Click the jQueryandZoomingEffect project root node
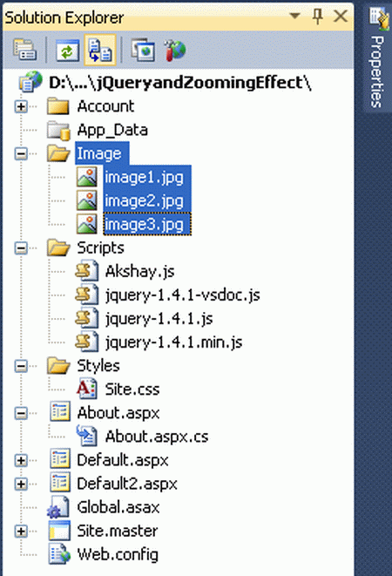This screenshot has height=576, width=392. 180,82
